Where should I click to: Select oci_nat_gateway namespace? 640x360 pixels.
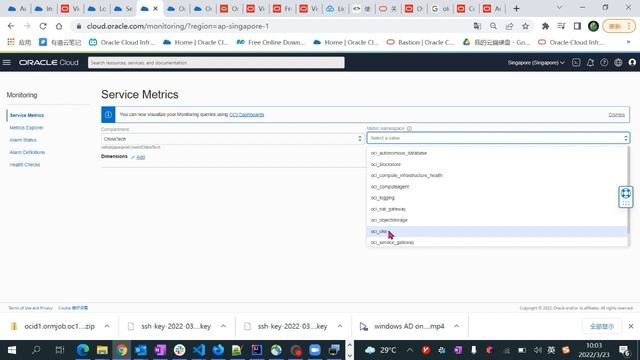(497, 209)
